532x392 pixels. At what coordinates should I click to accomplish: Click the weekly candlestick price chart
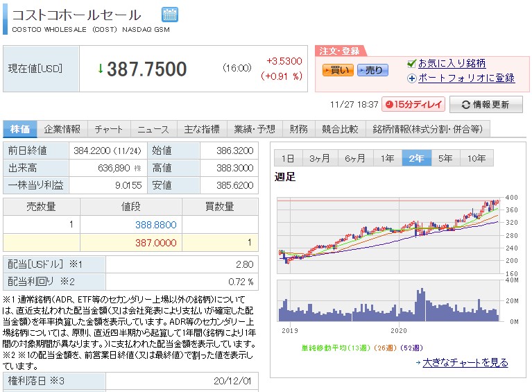coord(389,235)
